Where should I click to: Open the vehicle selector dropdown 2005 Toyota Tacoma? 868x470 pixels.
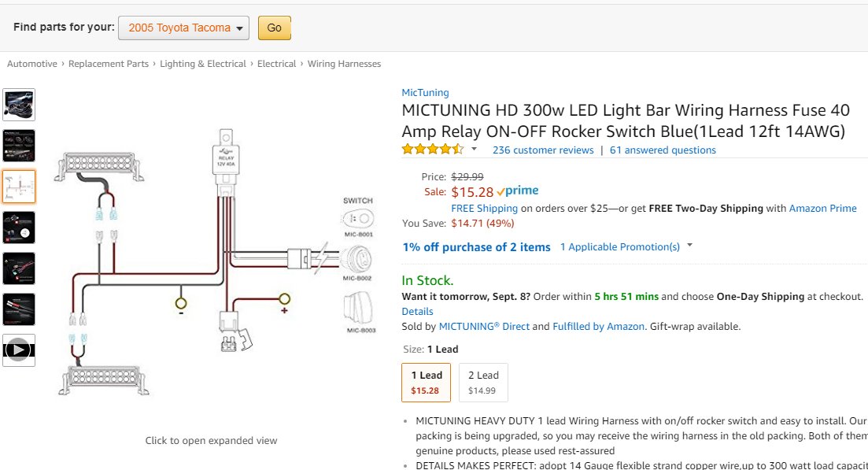(x=183, y=28)
